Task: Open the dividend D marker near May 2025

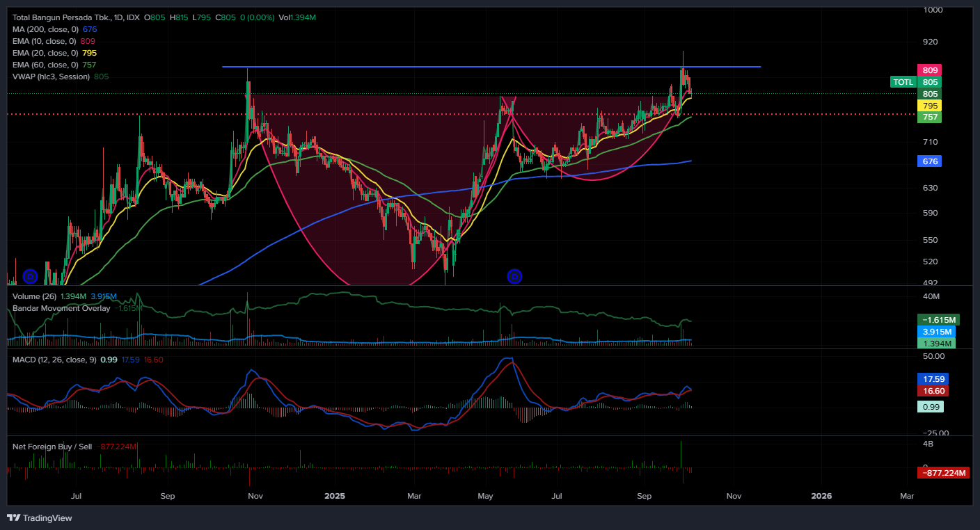Action: [x=514, y=277]
